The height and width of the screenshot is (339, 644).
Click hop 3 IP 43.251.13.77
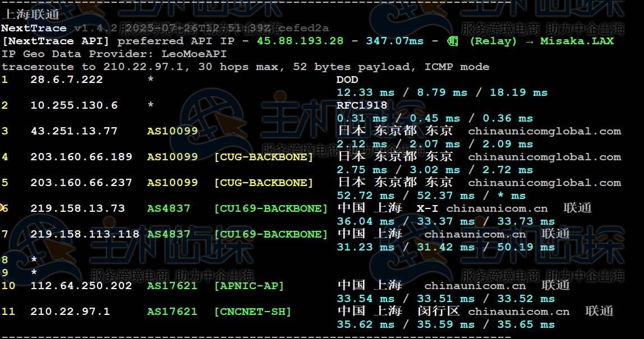(74, 131)
